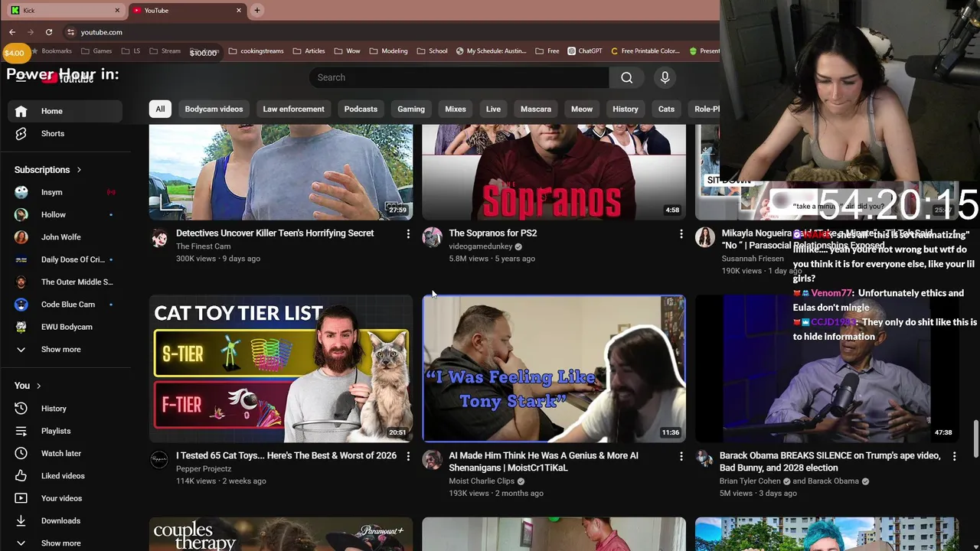Select Law enforcement filter chip
980x551 pixels.
point(293,109)
